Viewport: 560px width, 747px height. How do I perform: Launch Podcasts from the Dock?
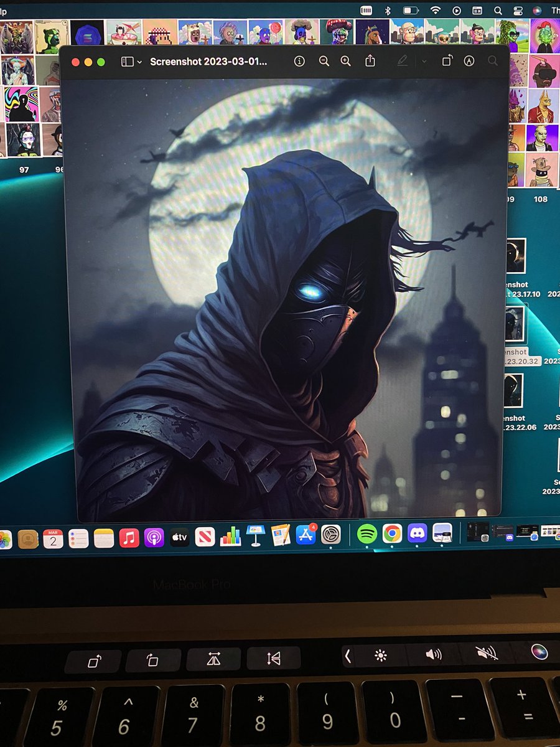coord(154,537)
